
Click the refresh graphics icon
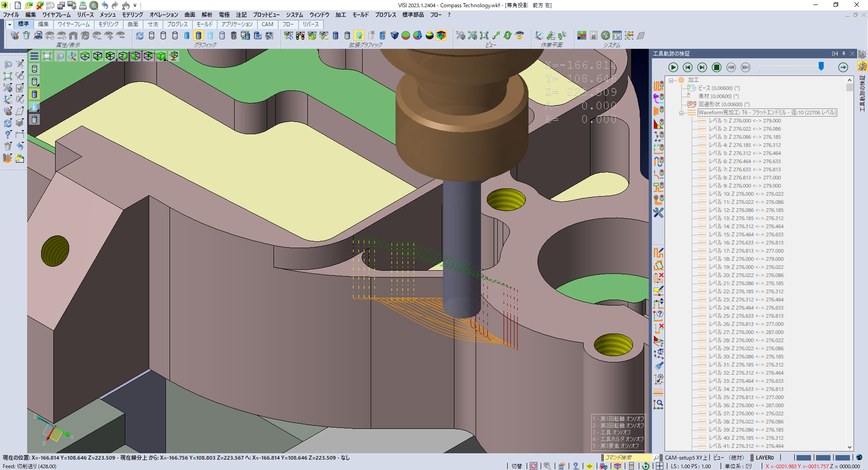tap(140, 35)
